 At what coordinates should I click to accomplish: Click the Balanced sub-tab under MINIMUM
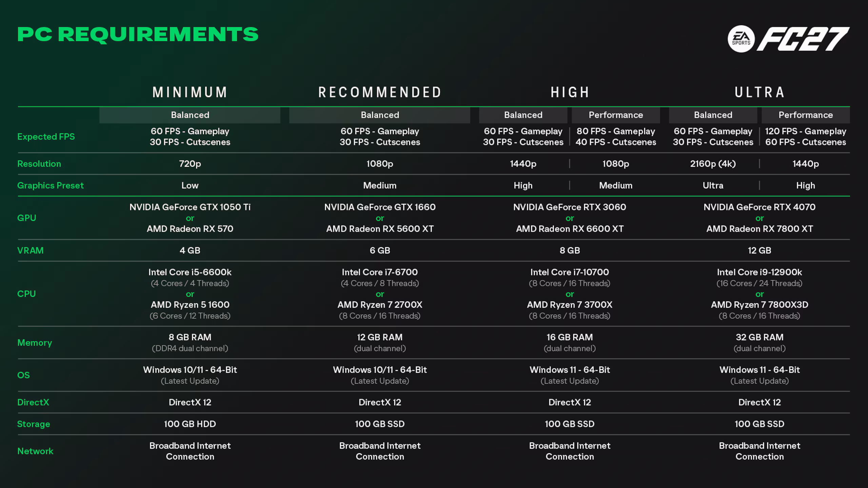tap(190, 115)
